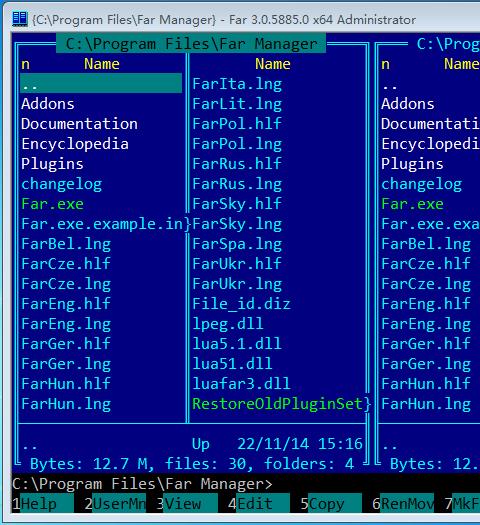Click left panel status line 'Up 22/11/14 15:16'
The width and height of the screenshot is (480, 525).
click(277, 444)
